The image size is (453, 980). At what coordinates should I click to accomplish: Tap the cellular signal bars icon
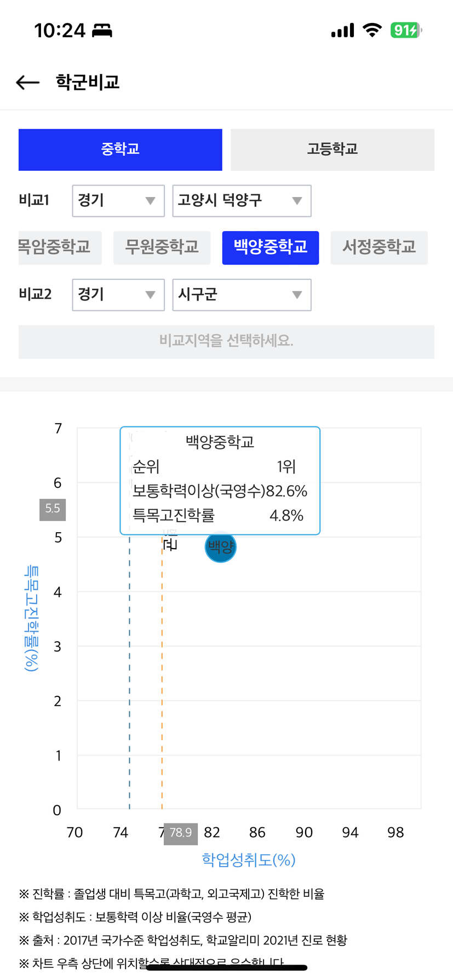coord(343,31)
